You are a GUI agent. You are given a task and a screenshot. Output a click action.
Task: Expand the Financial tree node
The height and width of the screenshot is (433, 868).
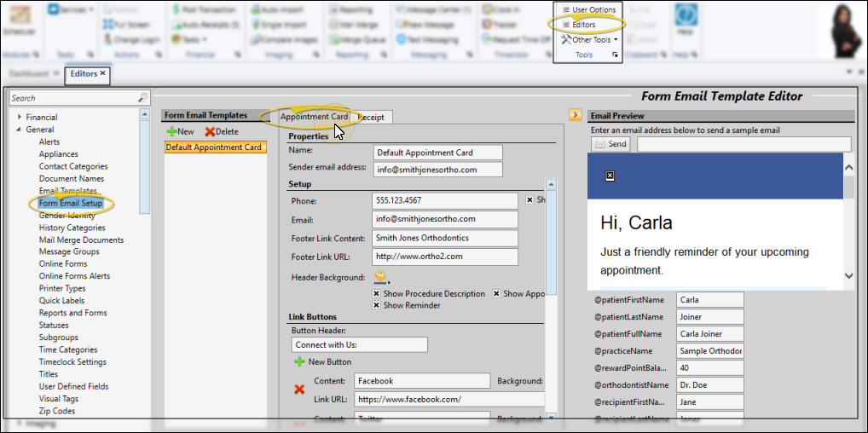[x=18, y=118]
